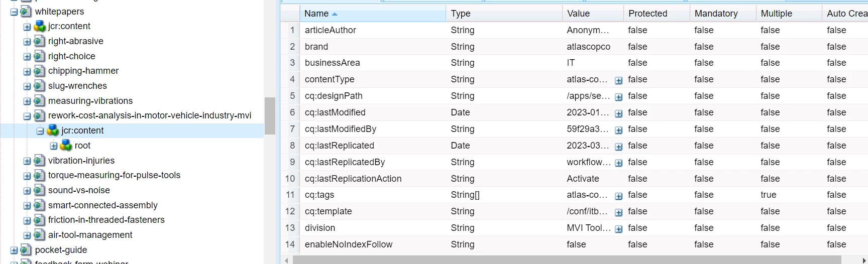Expand the cq:lastReplicated value with plus icon

coord(619,147)
